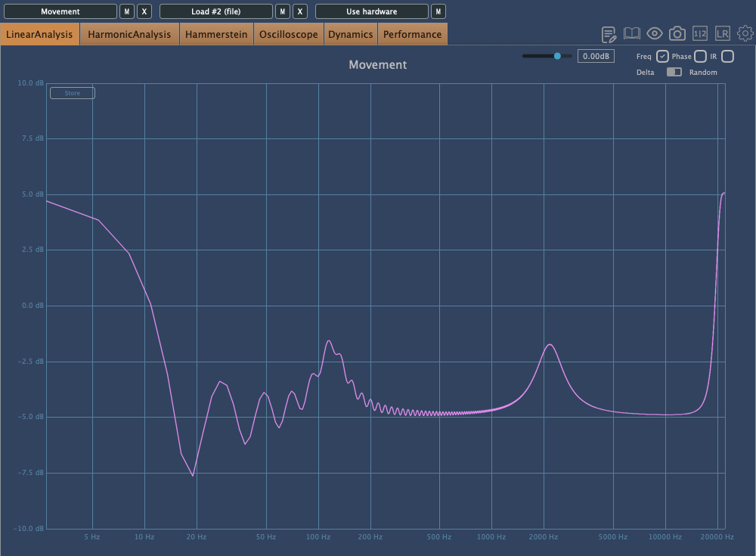756x556 pixels.
Task: Click the 1|2 channel compare icon
Action: click(700, 34)
